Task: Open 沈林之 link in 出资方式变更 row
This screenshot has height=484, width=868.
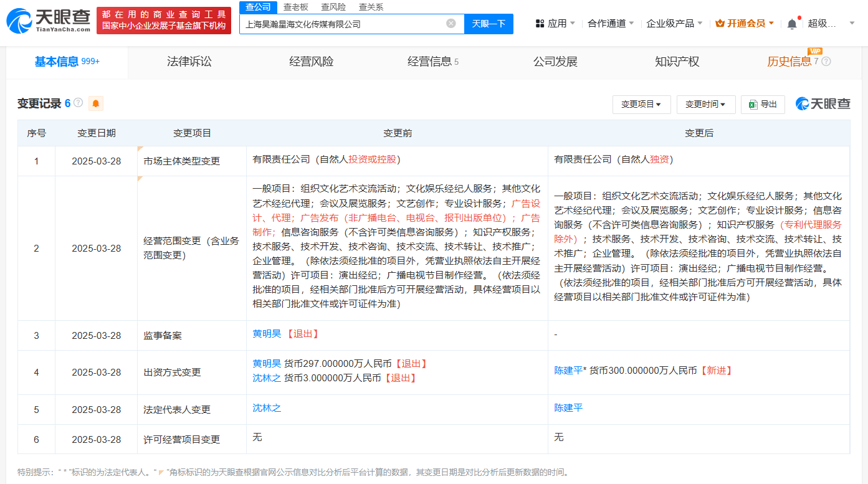Action: [x=267, y=378]
